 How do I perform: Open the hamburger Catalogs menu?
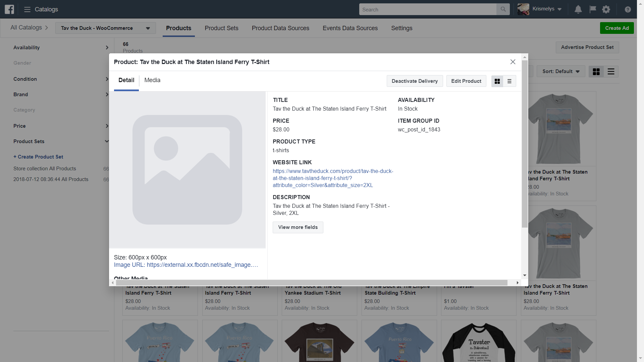click(28, 9)
